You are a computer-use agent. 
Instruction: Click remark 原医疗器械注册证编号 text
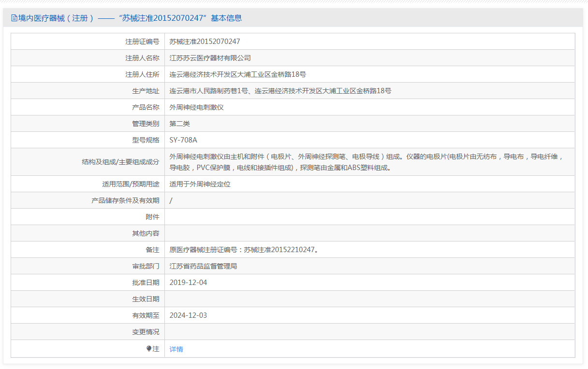click(244, 250)
